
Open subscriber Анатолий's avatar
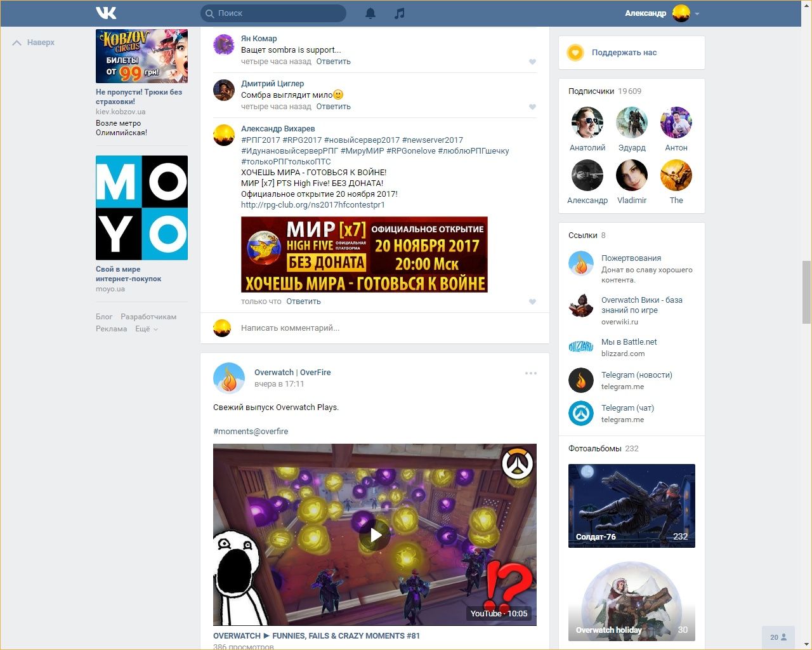(x=587, y=123)
